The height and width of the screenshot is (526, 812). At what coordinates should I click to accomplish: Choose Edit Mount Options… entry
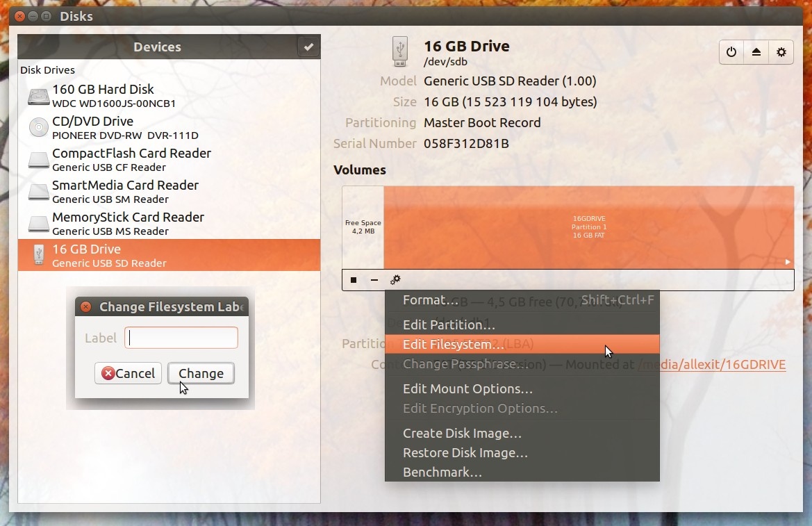[522, 388]
